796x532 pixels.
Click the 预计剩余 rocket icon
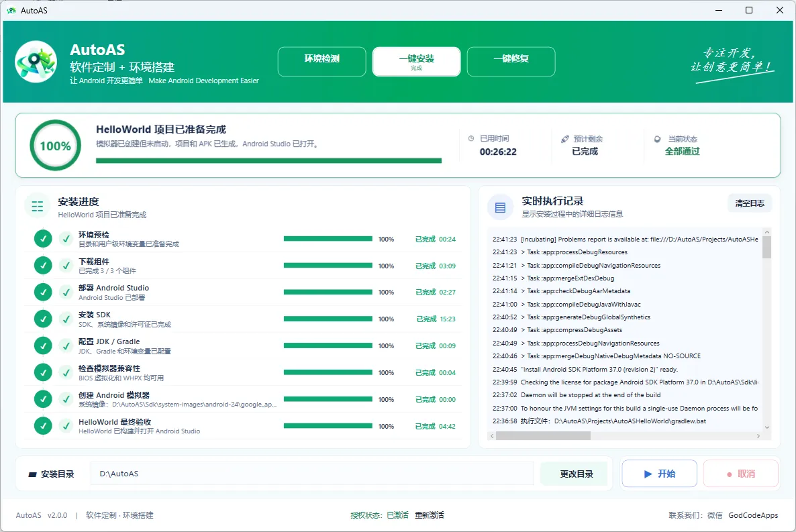pyautogui.click(x=565, y=139)
